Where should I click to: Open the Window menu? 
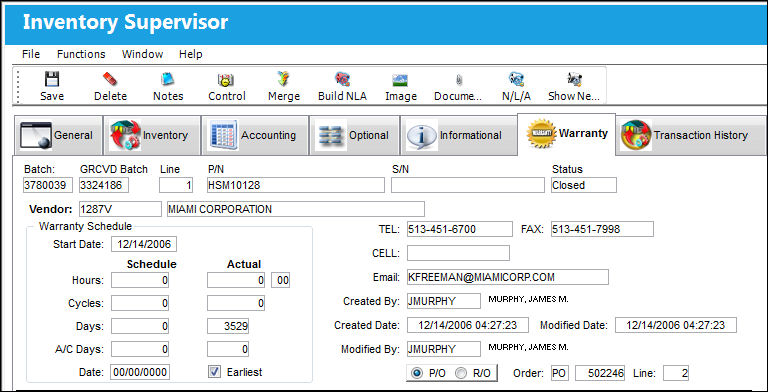click(x=143, y=54)
